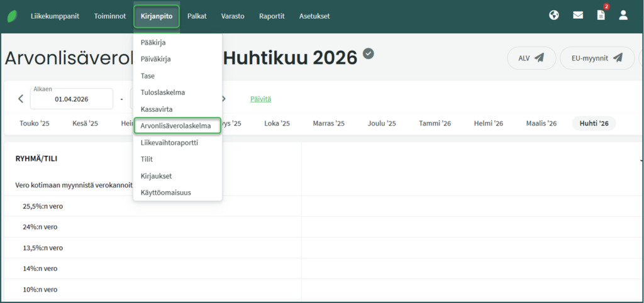Open the Kirjanpito menu
Screen dimensions: 644x303
point(157,16)
